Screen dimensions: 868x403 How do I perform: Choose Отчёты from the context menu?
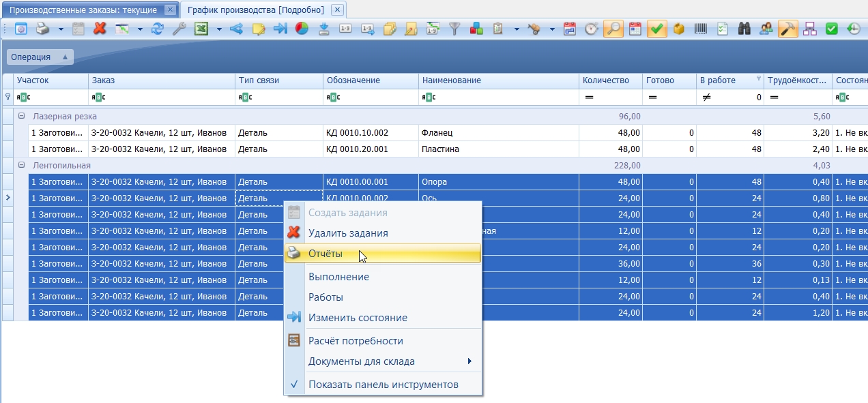[383, 254]
